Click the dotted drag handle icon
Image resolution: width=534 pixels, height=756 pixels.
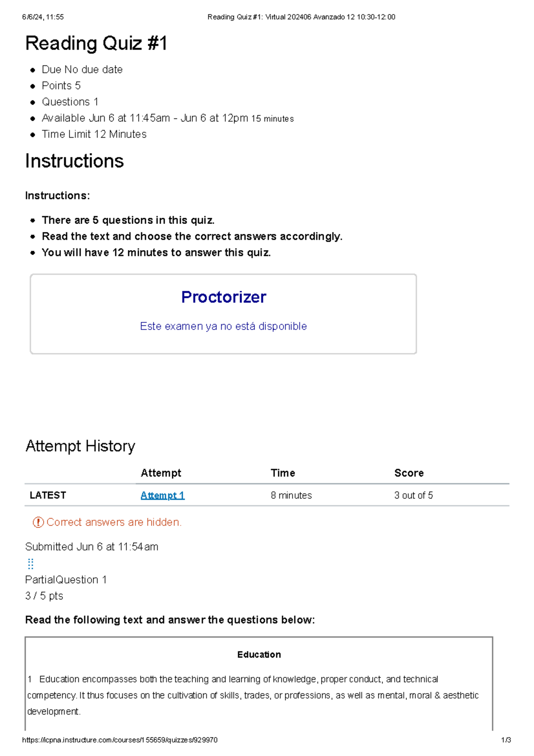click(x=31, y=564)
